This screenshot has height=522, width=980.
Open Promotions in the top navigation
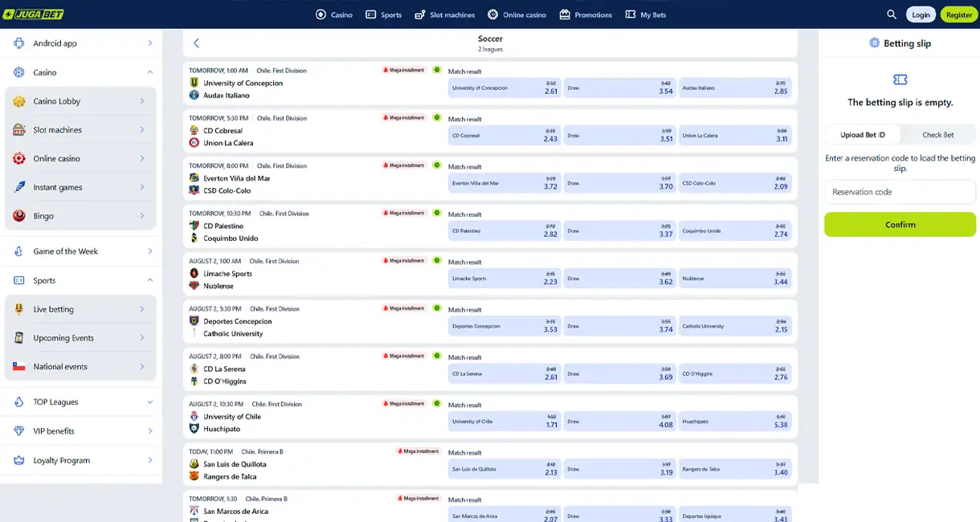point(586,14)
